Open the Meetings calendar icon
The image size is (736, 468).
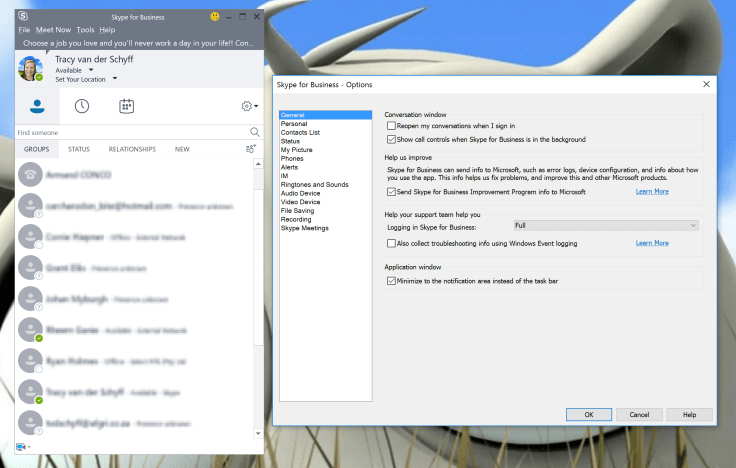coord(127,106)
